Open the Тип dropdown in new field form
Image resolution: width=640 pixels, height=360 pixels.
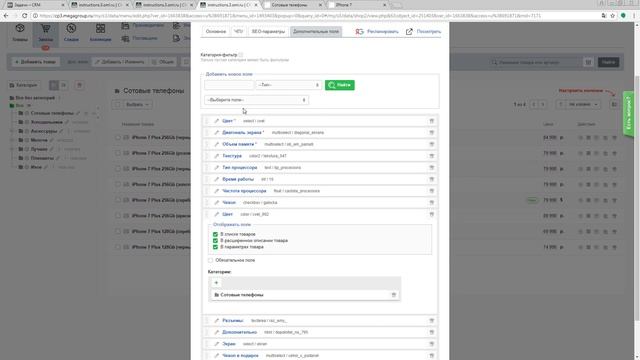(x=289, y=85)
